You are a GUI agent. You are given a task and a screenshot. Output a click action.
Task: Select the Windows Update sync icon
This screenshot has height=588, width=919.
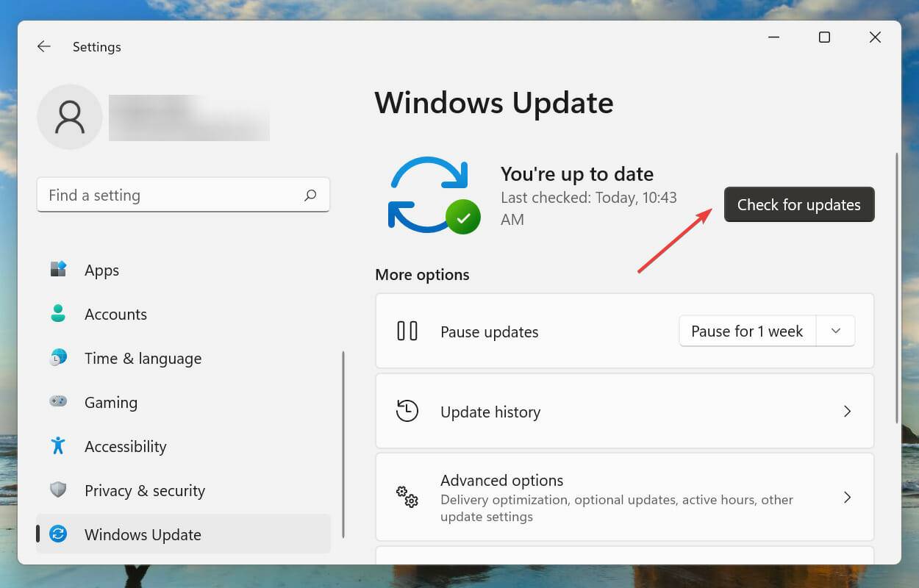point(57,534)
